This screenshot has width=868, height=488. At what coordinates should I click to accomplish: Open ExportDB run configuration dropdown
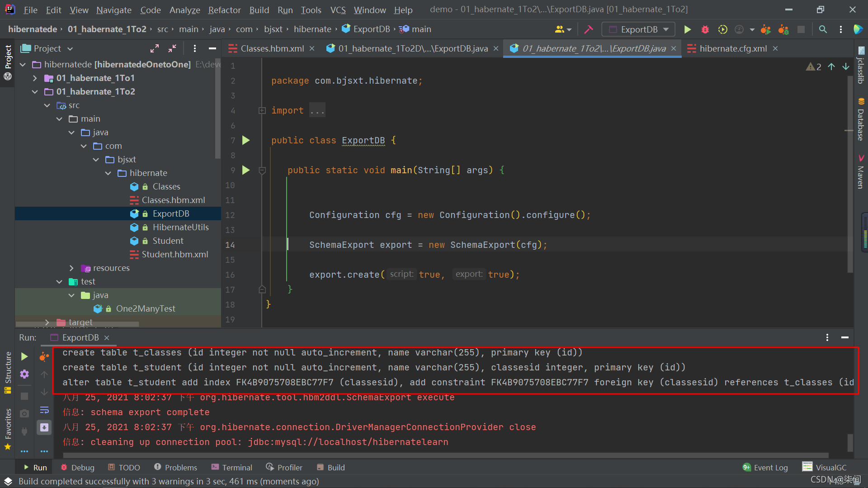pos(638,29)
